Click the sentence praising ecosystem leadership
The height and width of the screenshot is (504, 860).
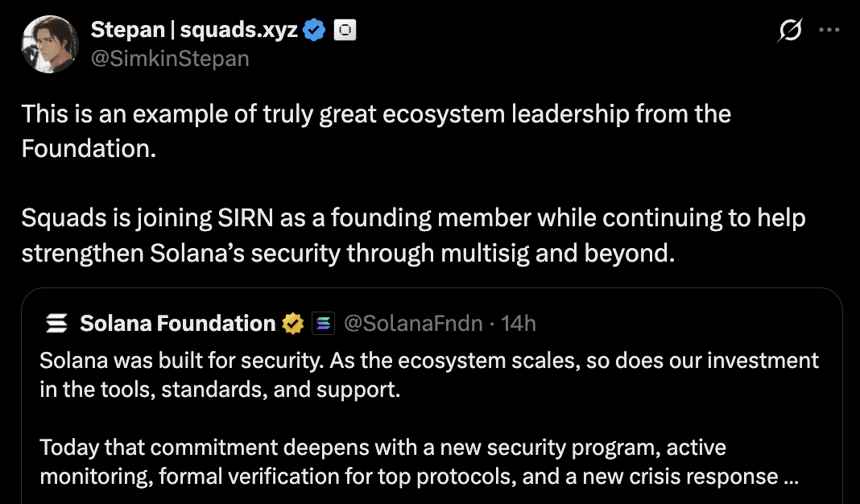tap(376, 114)
